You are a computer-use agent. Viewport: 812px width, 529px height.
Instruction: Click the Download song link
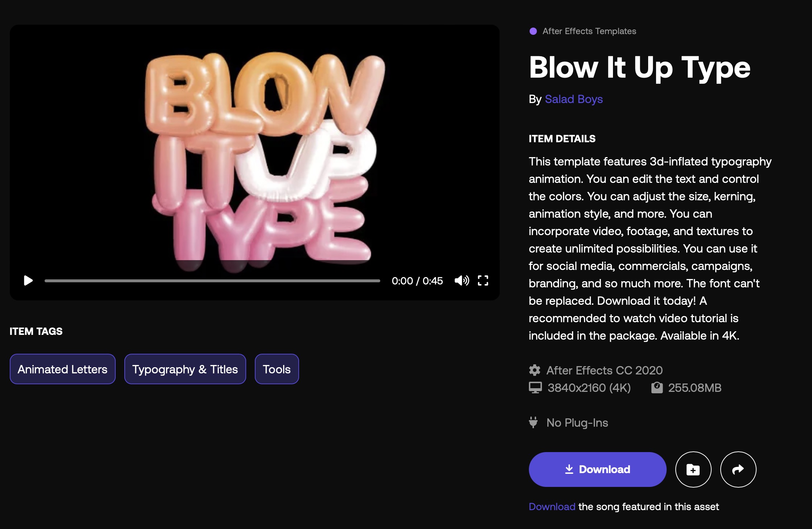tap(552, 507)
